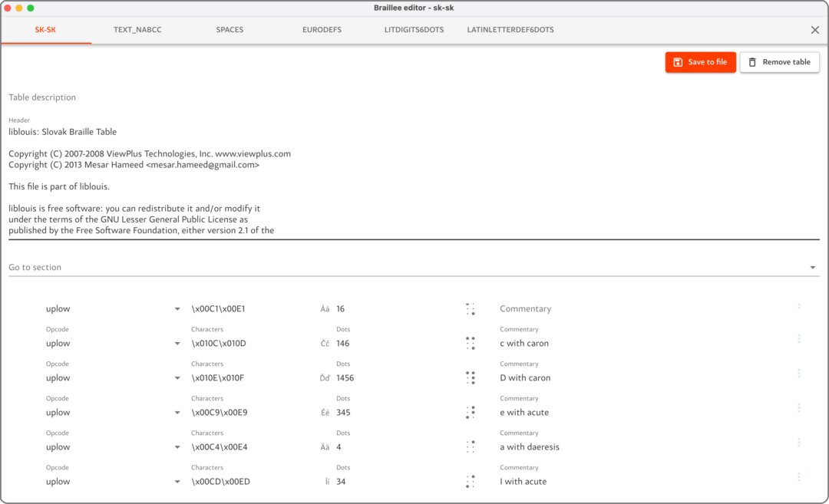Open the three-dot menu for a with daeresis row
Screen dimensions: 829x504
(x=799, y=443)
